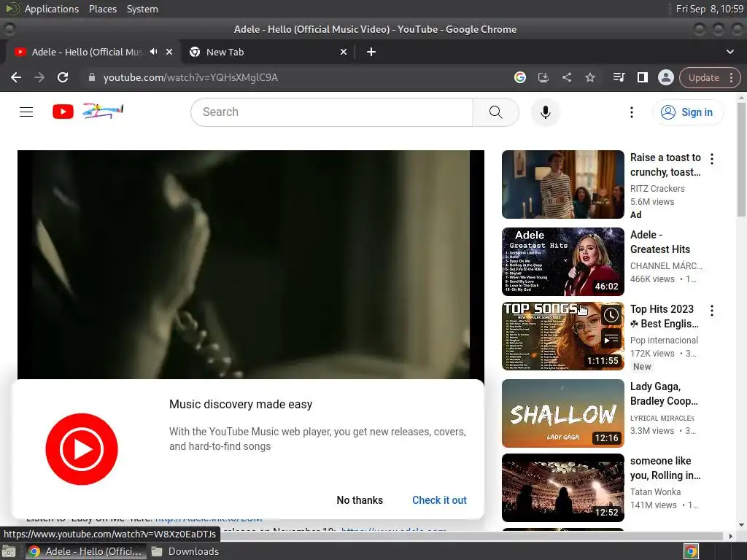Open Chrome profile avatar
Viewport: 747px width, 560px height.
click(x=665, y=77)
